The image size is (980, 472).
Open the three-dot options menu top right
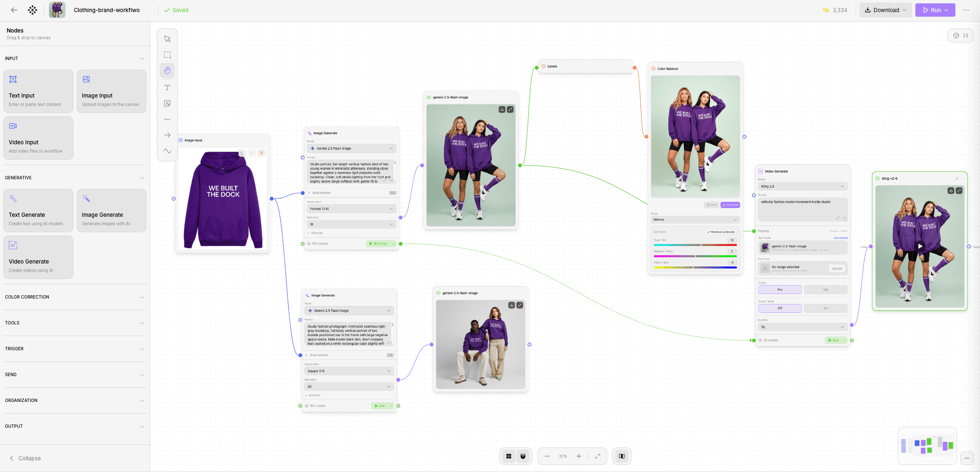pyautogui.click(x=966, y=10)
